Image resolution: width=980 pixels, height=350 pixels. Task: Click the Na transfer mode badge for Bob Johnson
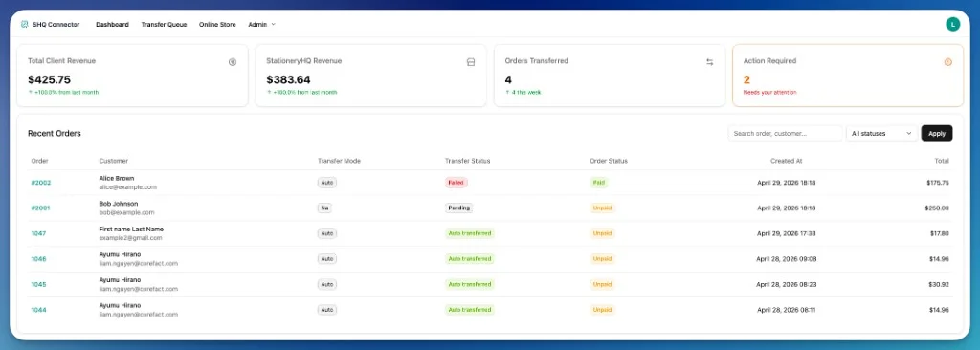coord(324,208)
